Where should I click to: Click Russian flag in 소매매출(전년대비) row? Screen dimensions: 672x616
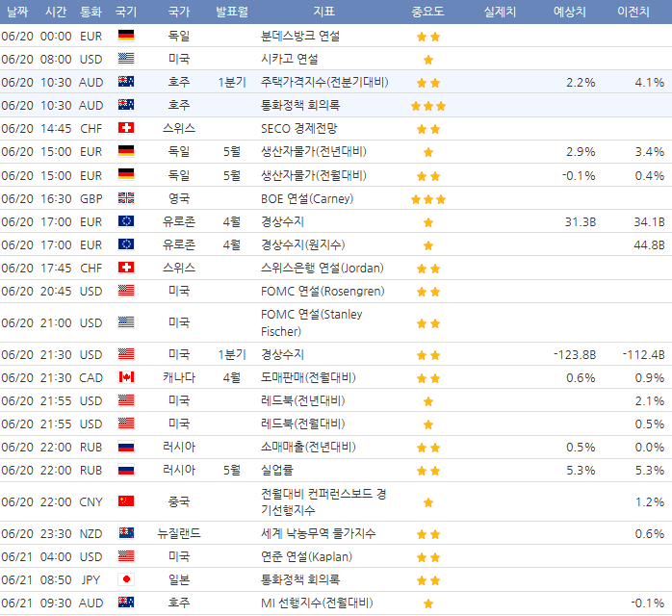126,447
